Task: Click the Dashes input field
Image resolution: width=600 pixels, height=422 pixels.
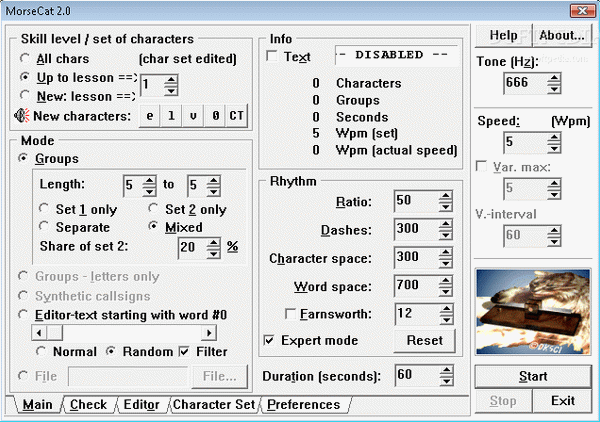Action: [416, 229]
